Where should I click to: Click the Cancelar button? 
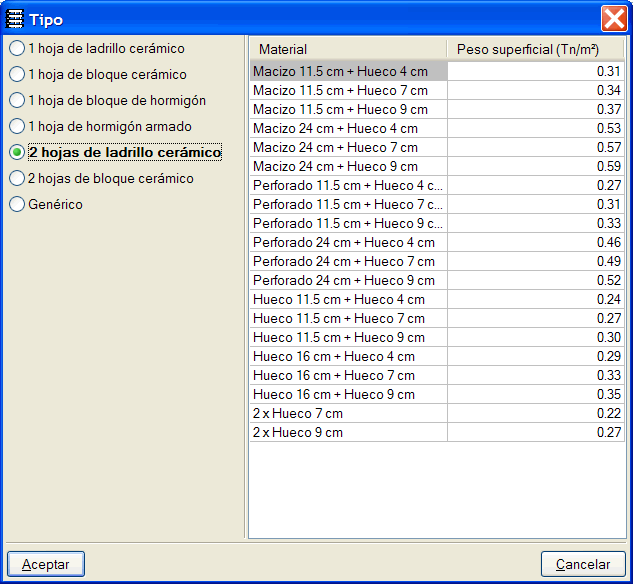pos(583,564)
